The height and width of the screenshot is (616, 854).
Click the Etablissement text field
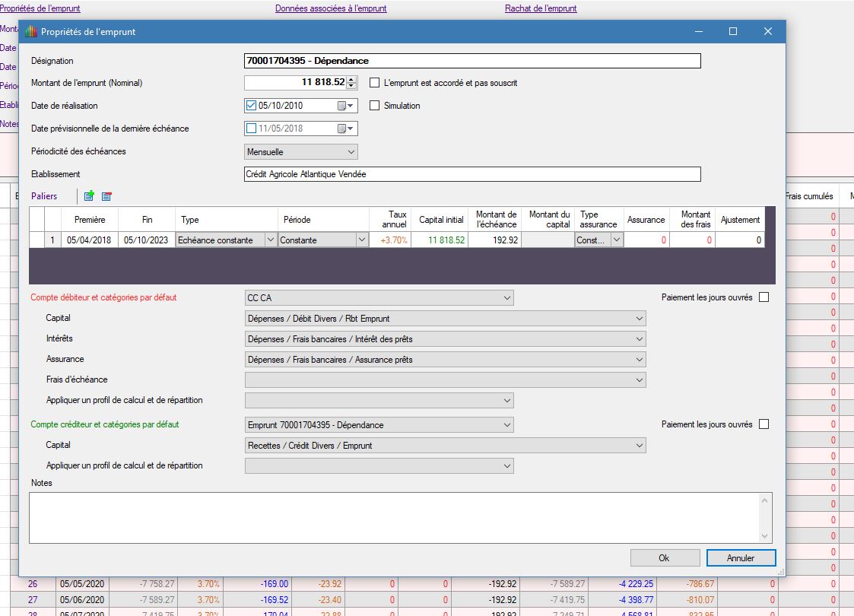click(x=471, y=174)
